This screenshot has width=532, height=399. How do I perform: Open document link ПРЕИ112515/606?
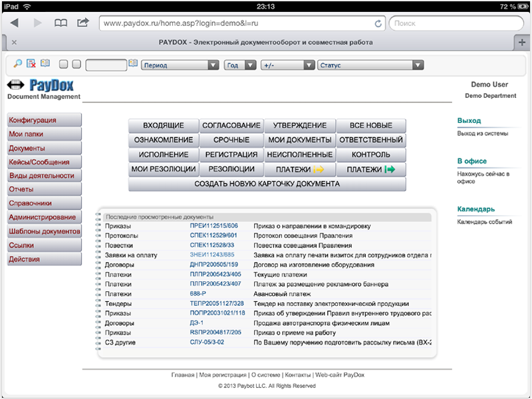point(213,226)
